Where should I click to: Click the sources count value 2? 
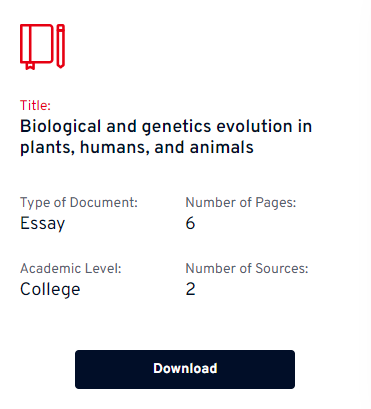(190, 289)
